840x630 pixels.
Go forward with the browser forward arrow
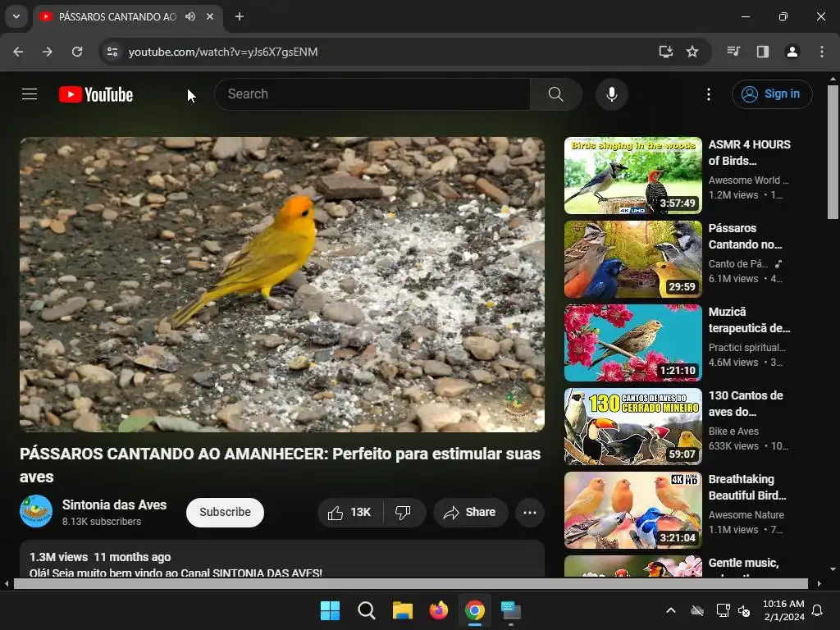48,52
